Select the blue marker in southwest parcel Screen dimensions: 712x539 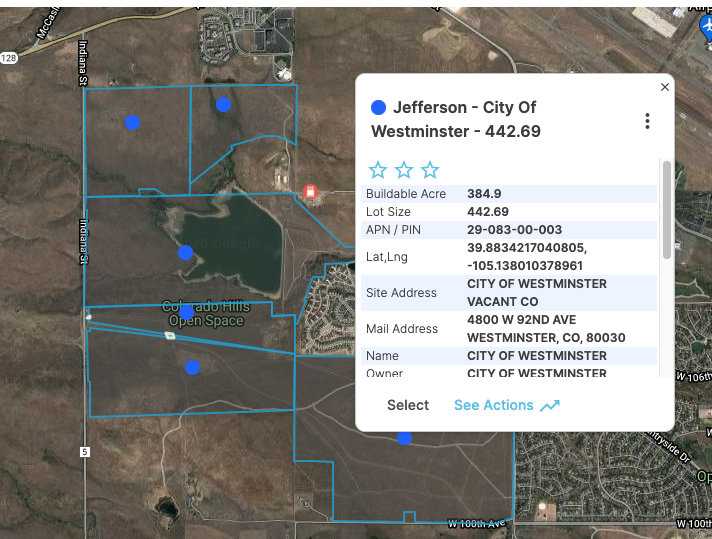[192, 367]
